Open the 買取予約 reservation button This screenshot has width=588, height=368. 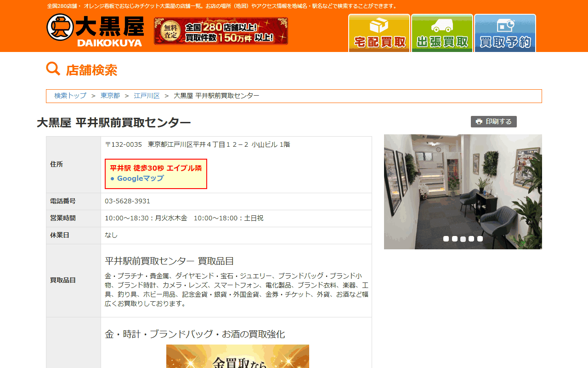click(x=505, y=33)
